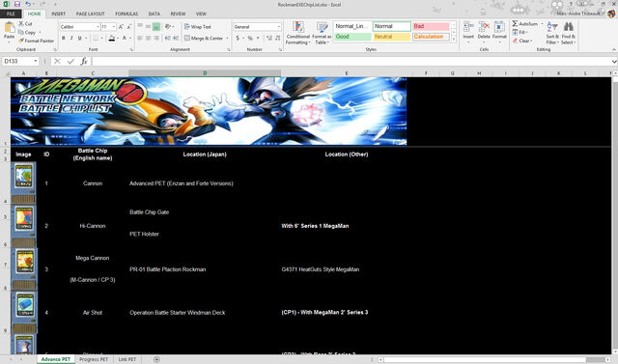Screen dimensions: 618x364
Task: Toggle bold formatting
Action: click(64, 39)
